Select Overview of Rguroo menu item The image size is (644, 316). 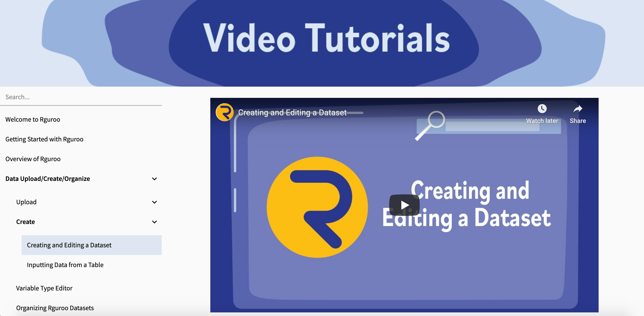[x=33, y=158]
